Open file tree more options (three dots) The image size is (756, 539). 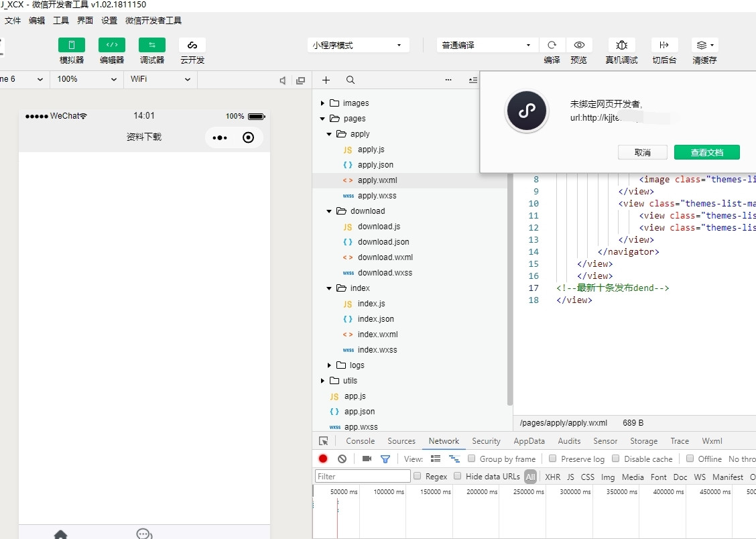tap(448, 80)
